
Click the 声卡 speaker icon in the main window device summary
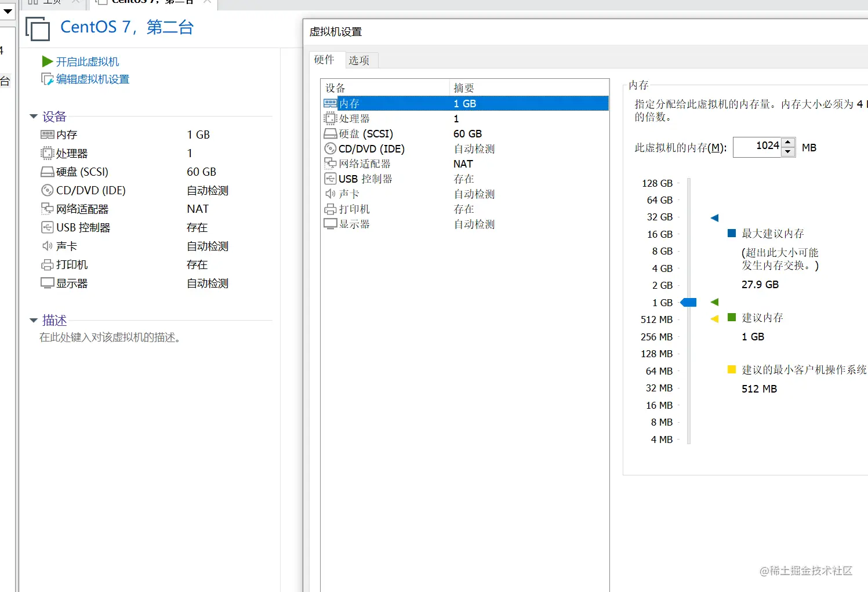pyautogui.click(x=47, y=246)
